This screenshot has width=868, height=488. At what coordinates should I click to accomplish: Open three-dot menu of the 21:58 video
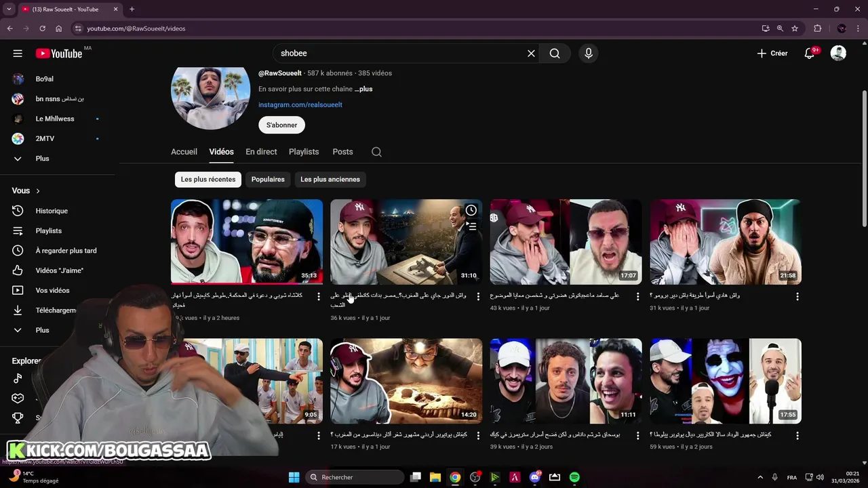click(x=797, y=297)
